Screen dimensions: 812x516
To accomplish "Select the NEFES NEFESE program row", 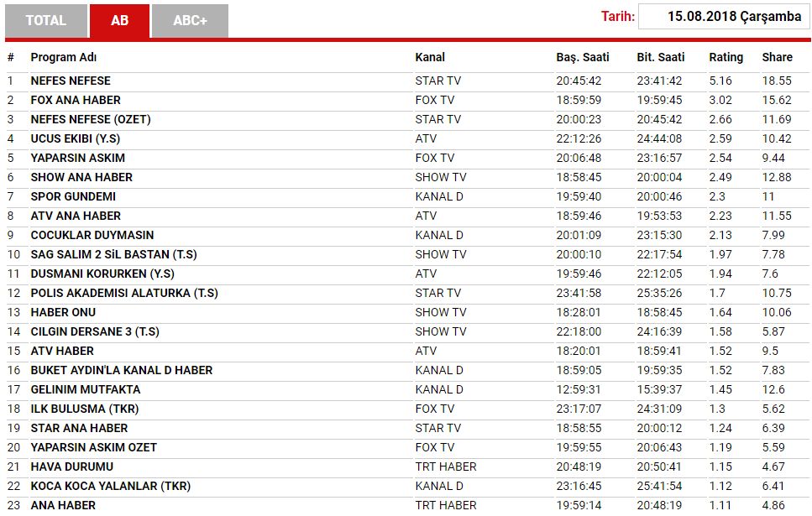I will 407,81.
